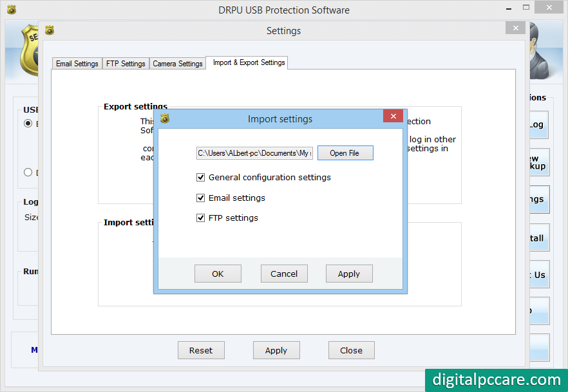The image size is (568, 392).
Task: Click the partly hidden Backup button in main window
Action: [540, 162]
